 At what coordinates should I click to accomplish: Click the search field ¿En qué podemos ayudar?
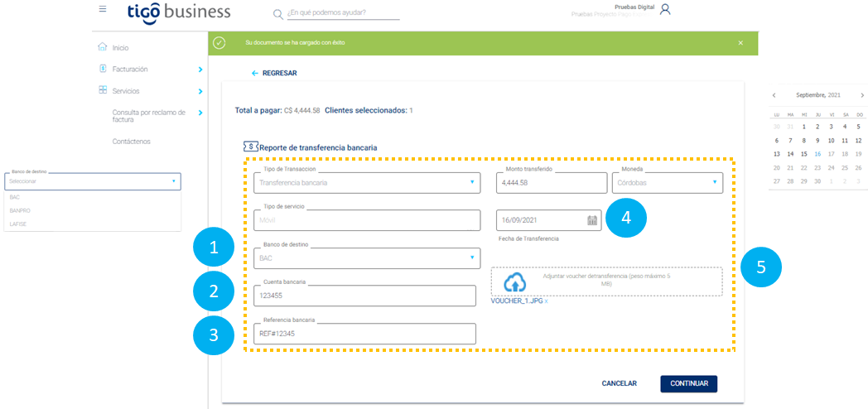click(x=343, y=12)
